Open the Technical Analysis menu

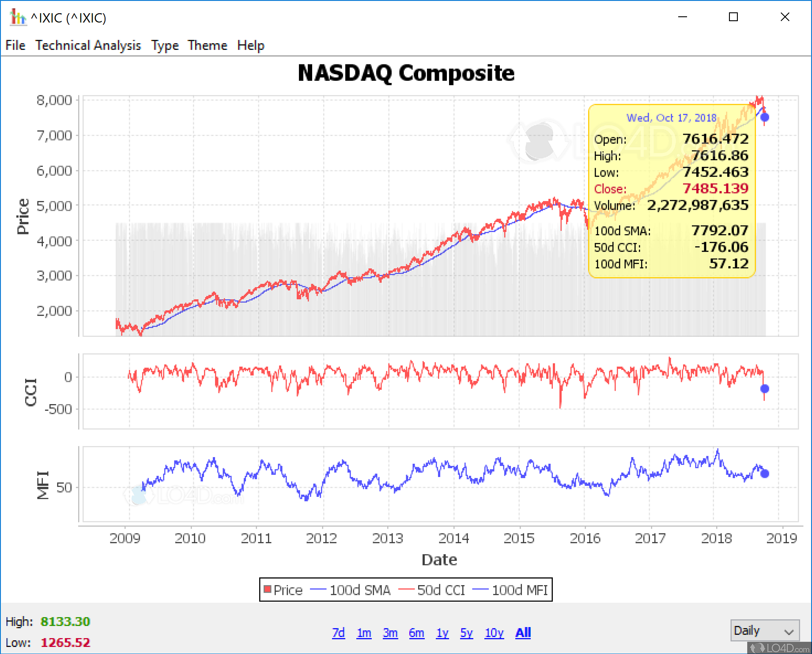point(88,45)
